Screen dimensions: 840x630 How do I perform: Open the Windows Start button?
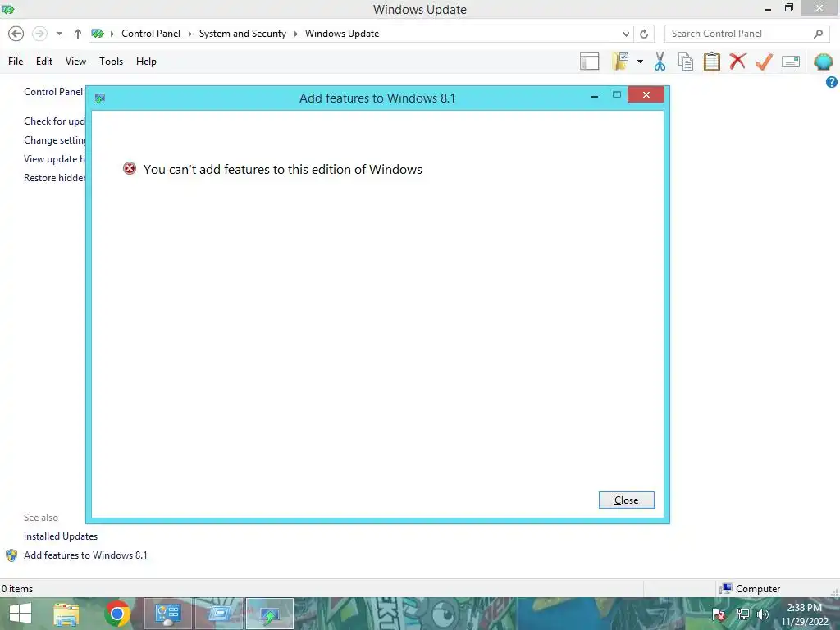point(21,614)
